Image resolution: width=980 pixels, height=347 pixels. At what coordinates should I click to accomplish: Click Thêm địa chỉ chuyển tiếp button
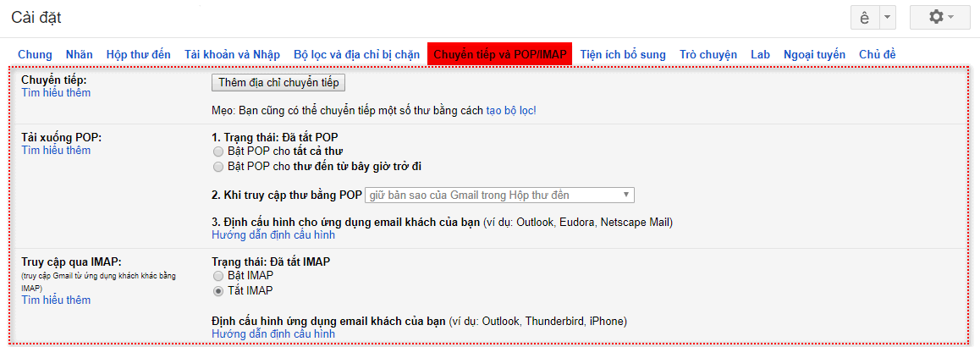[x=278, y=83]
